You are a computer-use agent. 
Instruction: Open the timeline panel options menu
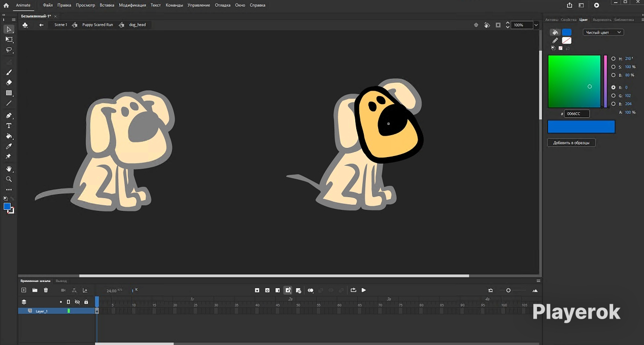tap(538, 280)
